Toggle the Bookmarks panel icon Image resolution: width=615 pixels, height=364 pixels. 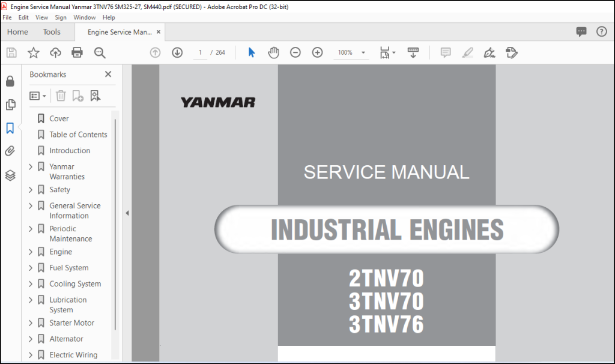pos(10,128)
